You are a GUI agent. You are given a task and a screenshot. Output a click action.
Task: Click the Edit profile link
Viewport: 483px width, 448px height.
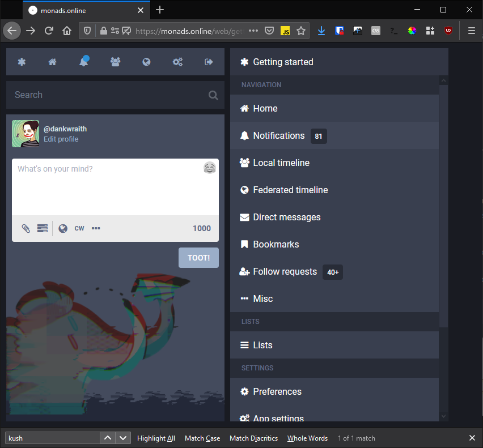click(x=61, y=139)
